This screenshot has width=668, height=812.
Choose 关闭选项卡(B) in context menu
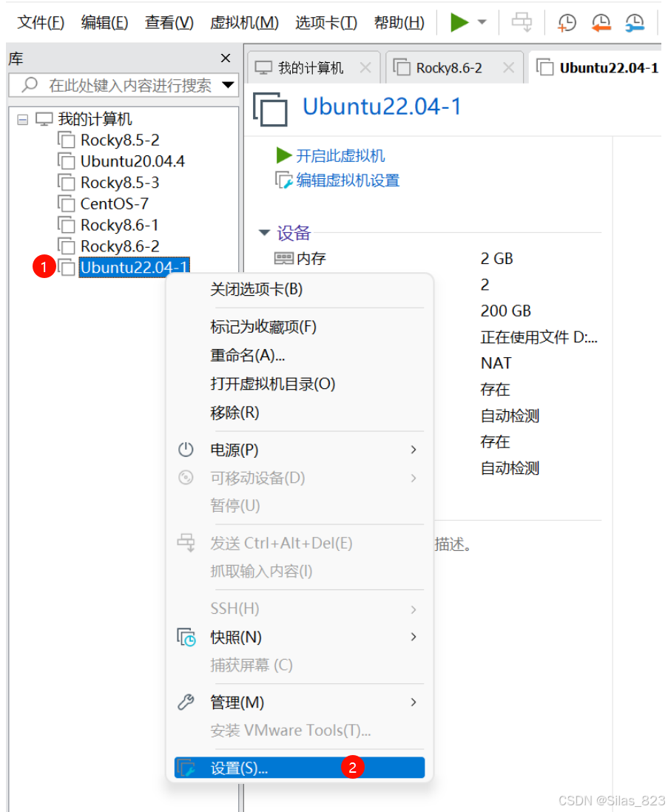click(x=300, y=289)
